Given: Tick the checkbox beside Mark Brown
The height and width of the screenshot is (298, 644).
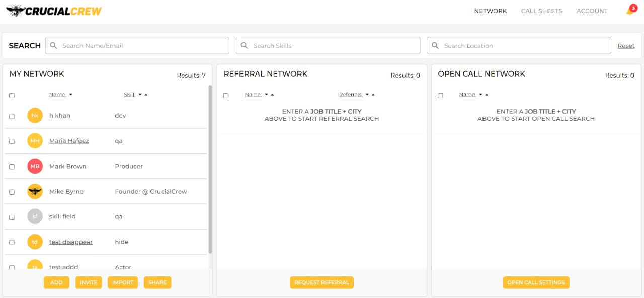Looking at the screenshot, I should [x=12, y=167].
